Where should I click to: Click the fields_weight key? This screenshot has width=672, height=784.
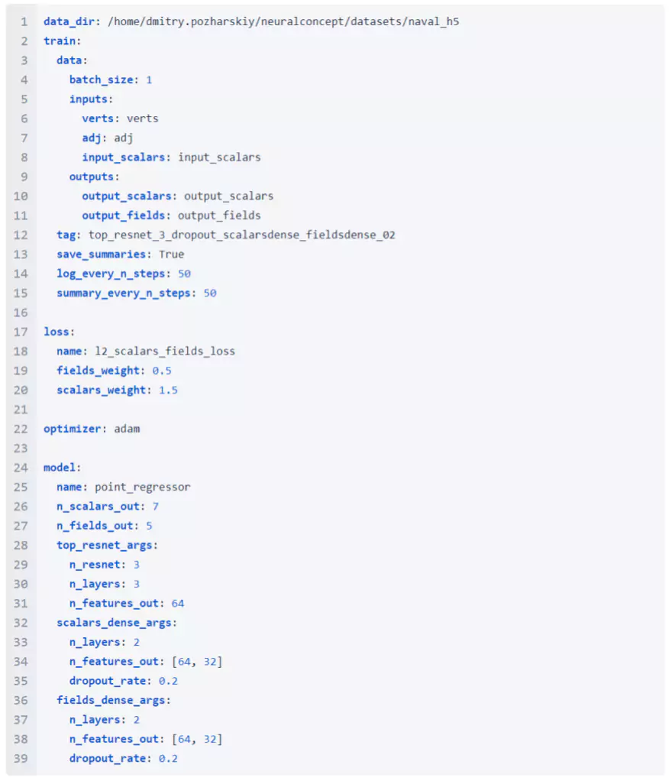pyautogui.click(x=98, y=371)
